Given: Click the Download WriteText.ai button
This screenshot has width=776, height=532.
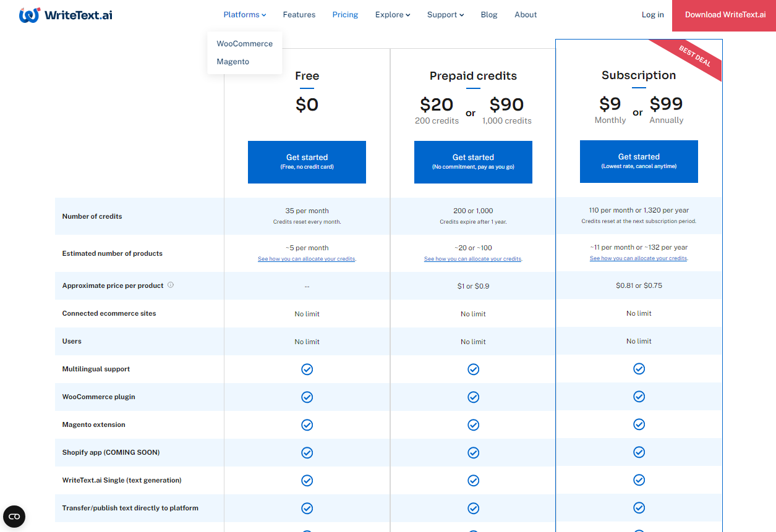Looking at the screenshot, I should pyautogui.click(x=725, y=15).
